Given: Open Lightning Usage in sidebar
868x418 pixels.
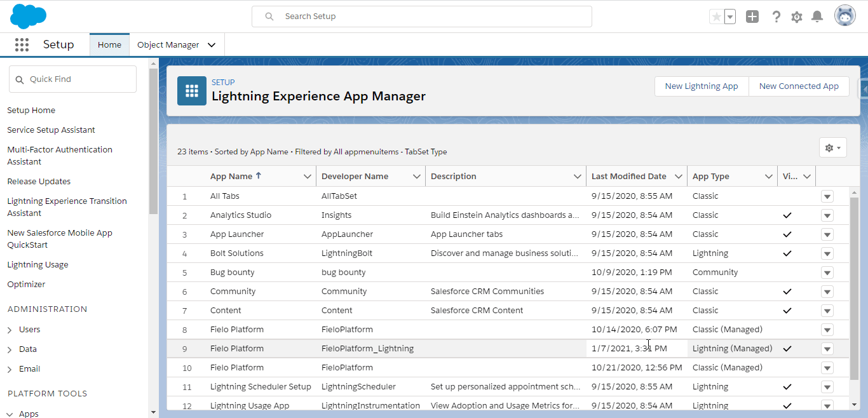Looking at the screenshot, I should (37, 265).
